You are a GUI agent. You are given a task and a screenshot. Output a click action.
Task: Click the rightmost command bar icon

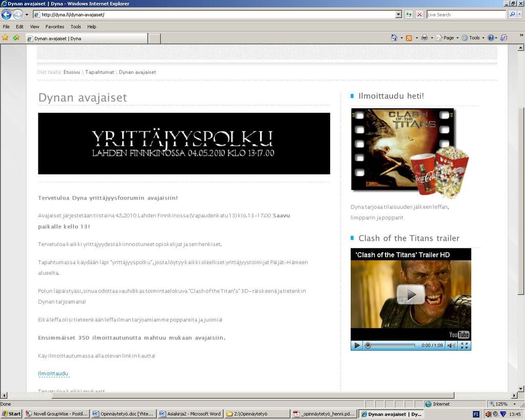(x=504, y=38)
